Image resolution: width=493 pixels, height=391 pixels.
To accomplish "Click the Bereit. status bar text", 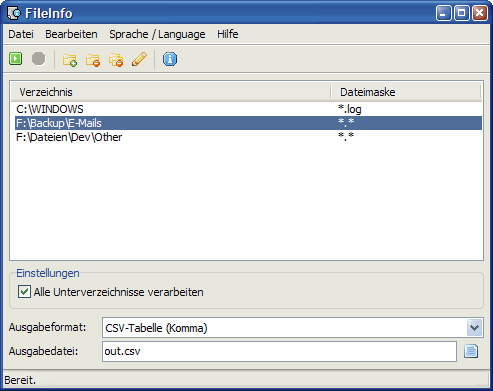I will [x=20, y=380].
